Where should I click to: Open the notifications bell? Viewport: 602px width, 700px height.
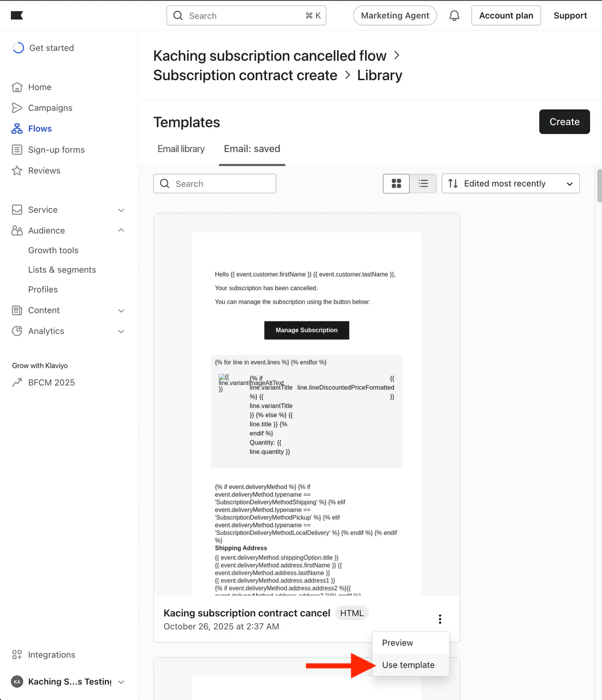tap(454, 16)
